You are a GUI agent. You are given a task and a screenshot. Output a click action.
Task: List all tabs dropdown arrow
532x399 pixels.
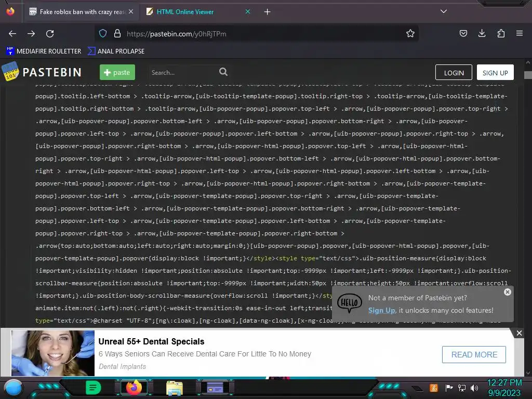point(444,11)
